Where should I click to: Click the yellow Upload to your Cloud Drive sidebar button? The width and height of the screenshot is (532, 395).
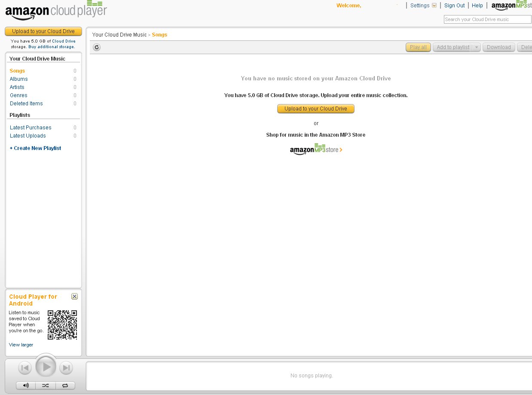tap(43, 31)
